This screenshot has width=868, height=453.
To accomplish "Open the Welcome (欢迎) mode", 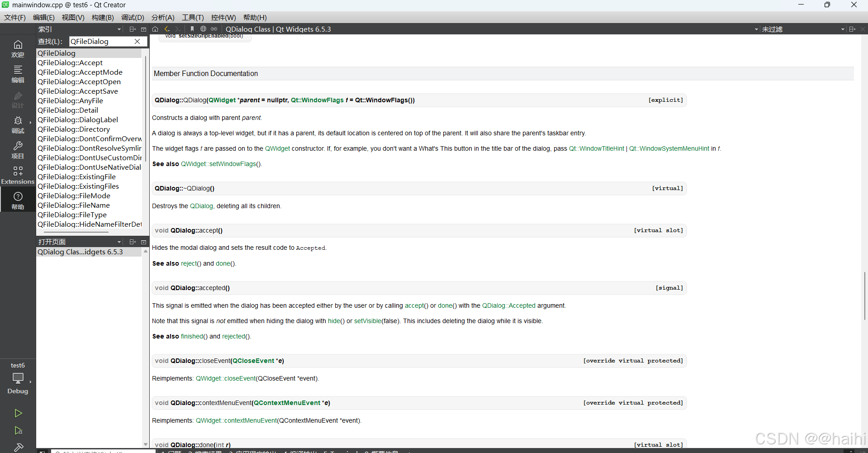I will point(18,49).
